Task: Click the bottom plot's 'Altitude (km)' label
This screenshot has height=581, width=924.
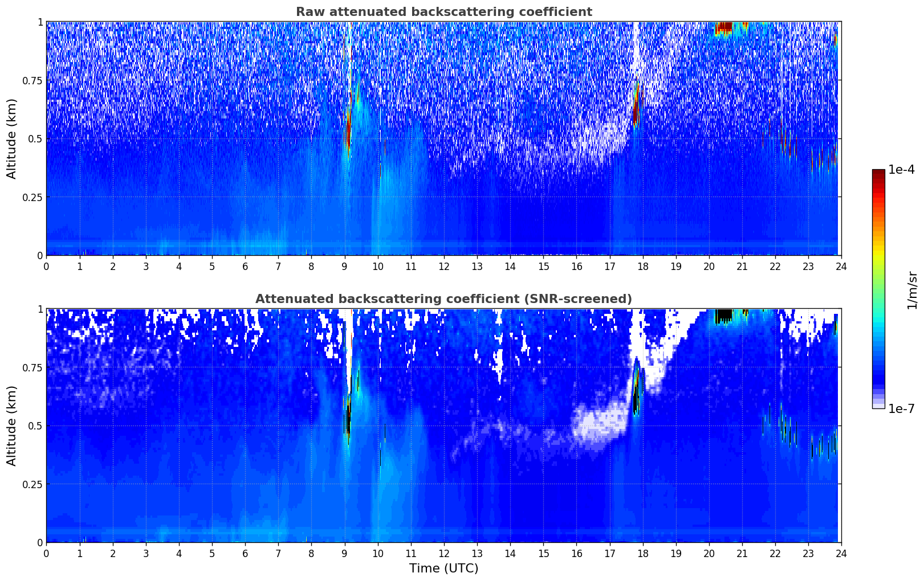Action: [x=12, y=425]
